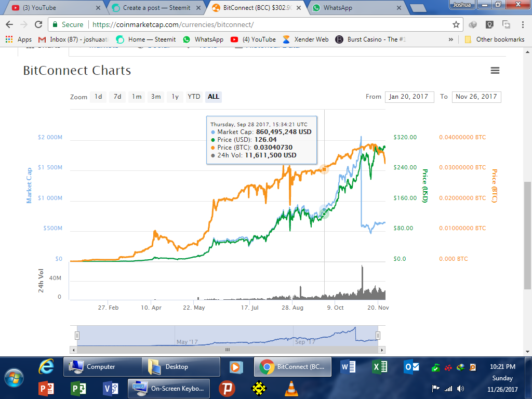
Task: Click the page vertical scrollbar thumb
Action: [x=527, y=235]
